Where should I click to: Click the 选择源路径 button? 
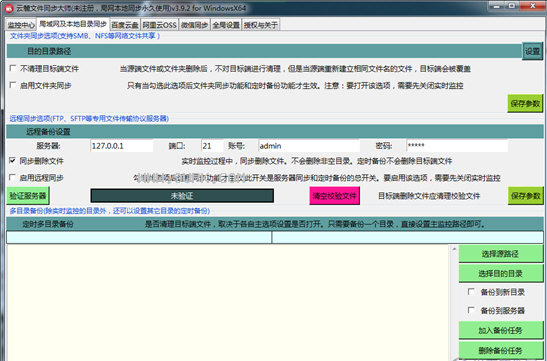tap(501, 254)
